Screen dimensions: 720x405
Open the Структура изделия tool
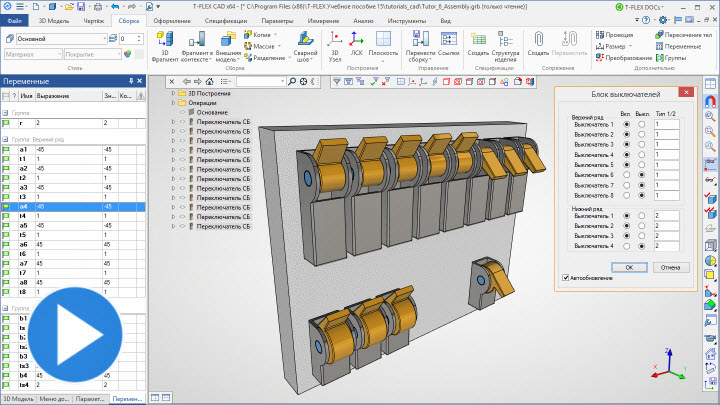pyautogui.click(x=505, y=41)
